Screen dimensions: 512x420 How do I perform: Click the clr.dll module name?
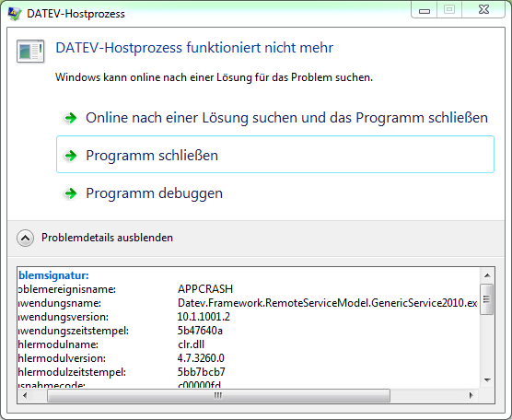[x=191, y=344]
